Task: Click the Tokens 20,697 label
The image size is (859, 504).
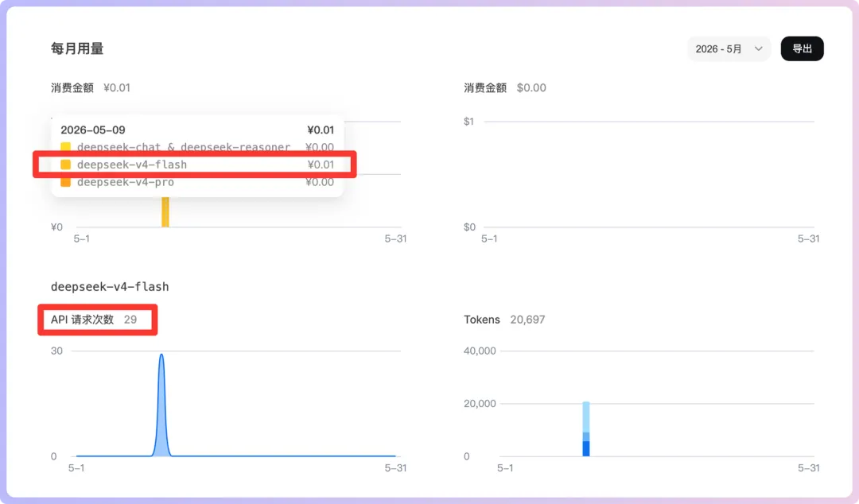Action: pyautogui.click(x=504, y=320)
